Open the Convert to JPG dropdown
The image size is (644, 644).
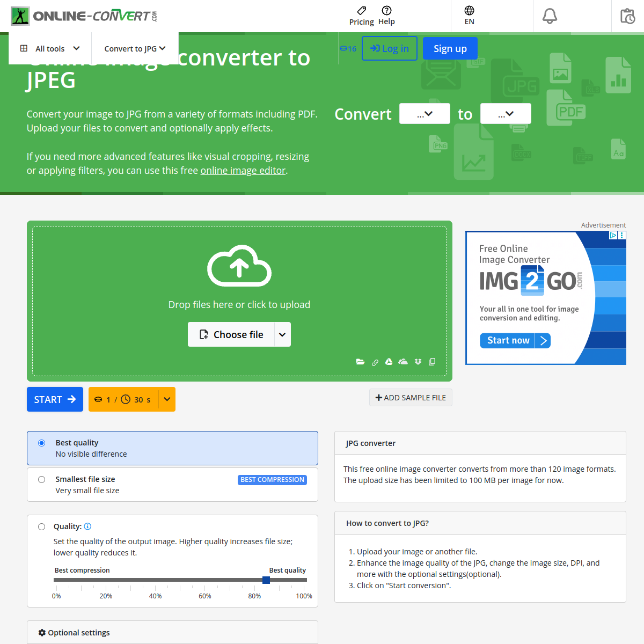point(135,48)
